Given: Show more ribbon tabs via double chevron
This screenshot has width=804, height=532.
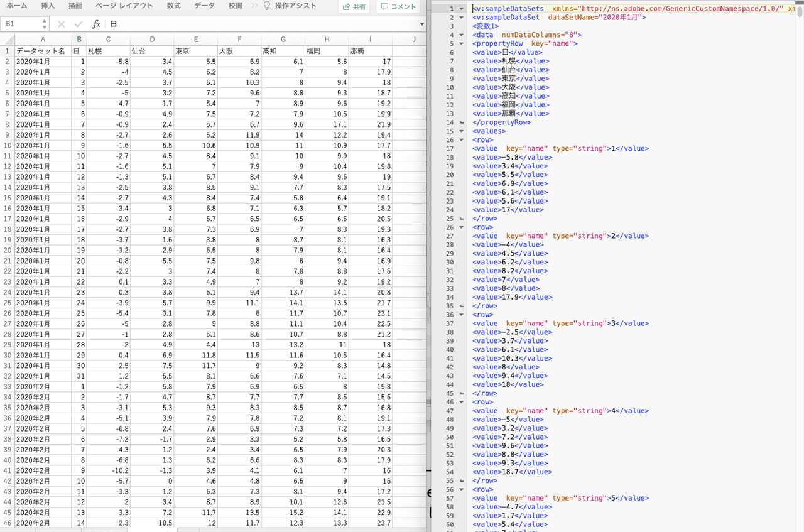Looking at the screenshot, I should [x=253, y=6].
